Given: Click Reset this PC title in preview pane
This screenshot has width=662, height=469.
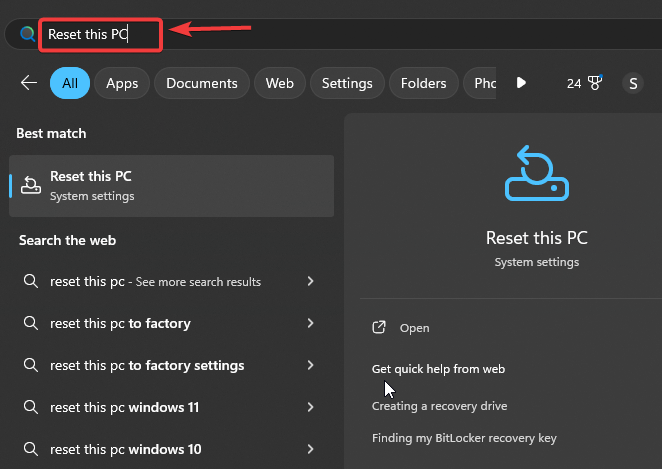Looking at the screenshot, I should coord(537,238).
